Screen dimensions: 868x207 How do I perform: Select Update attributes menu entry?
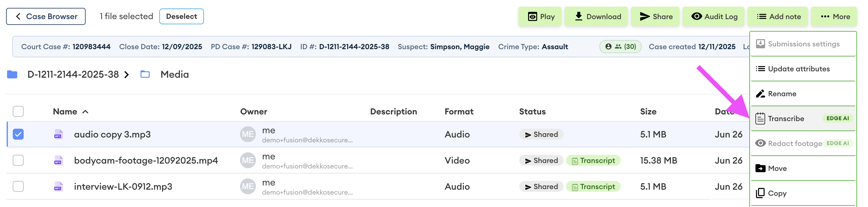tap(803, 69)
